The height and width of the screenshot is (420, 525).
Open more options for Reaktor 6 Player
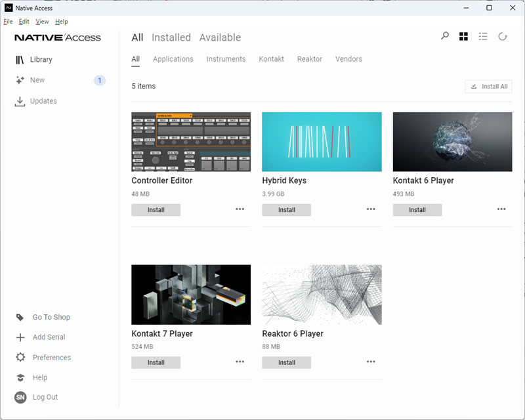point(371,362)
